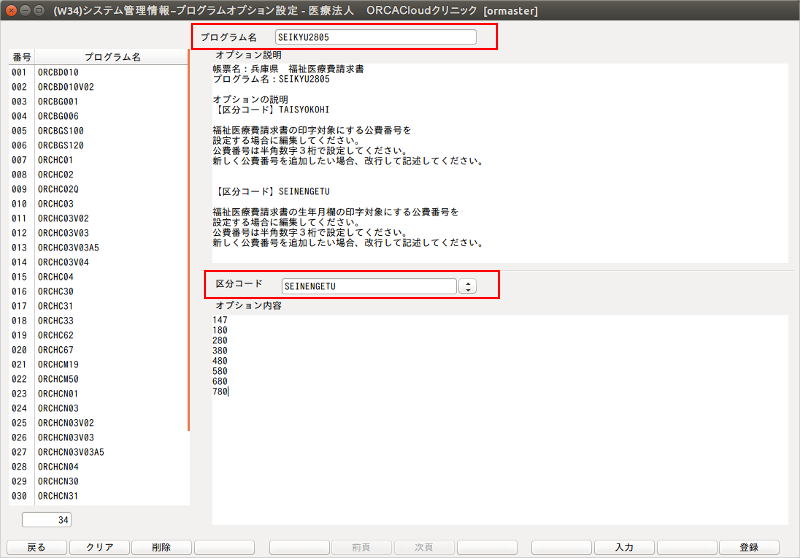
Task: Choose ORCHC03V03A5 in program list
Action: pos(110,247)
